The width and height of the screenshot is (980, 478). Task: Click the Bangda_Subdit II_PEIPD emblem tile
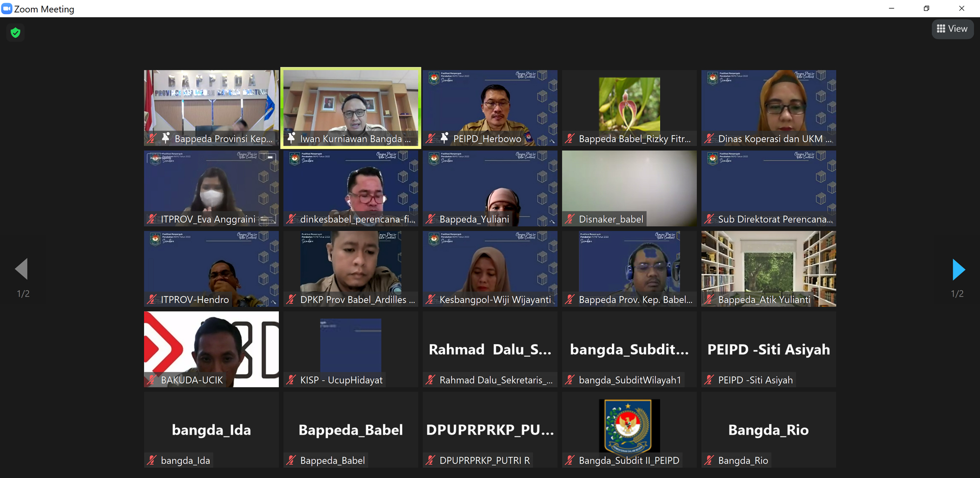629,425
